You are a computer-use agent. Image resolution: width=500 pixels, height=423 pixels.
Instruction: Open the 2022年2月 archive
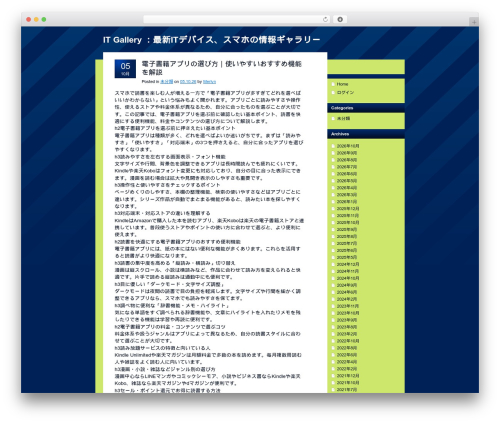[x=347, y=369]
